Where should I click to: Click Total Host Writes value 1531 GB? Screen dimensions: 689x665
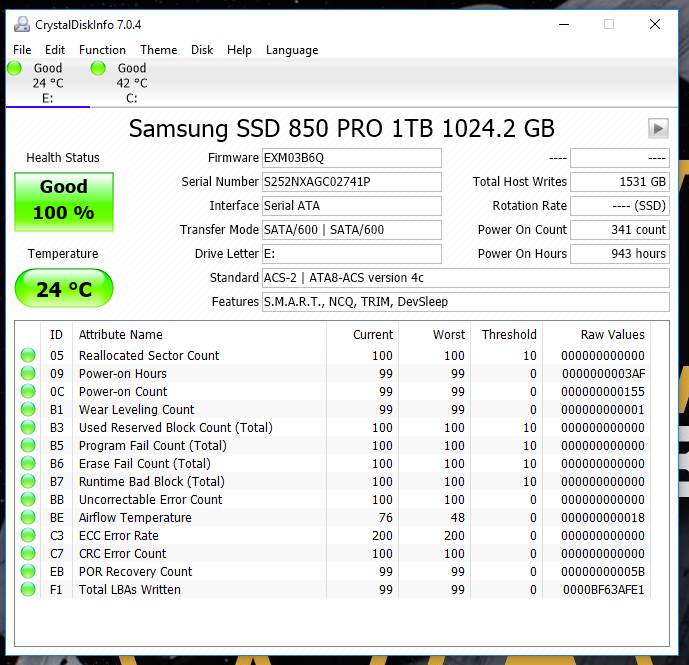point(620,182)
